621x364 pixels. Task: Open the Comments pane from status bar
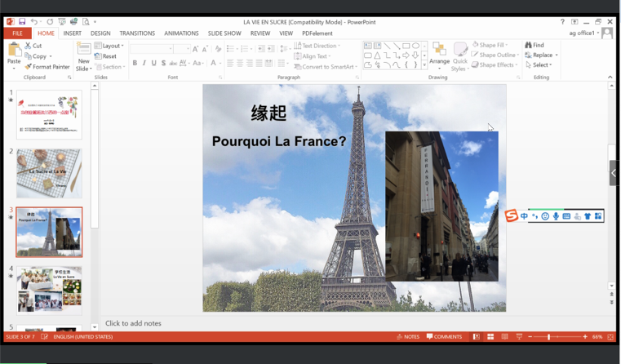click(444, 336)
